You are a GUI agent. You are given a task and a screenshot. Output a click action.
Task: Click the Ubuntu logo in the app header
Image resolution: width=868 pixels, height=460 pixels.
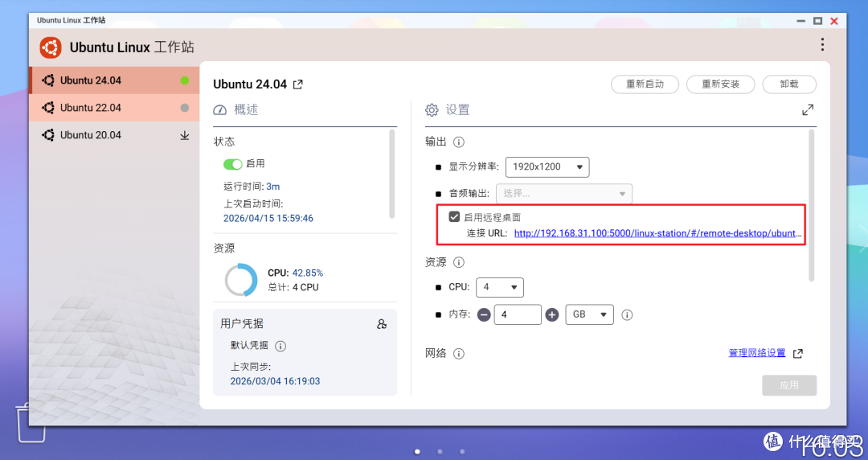tap(51, 47)
